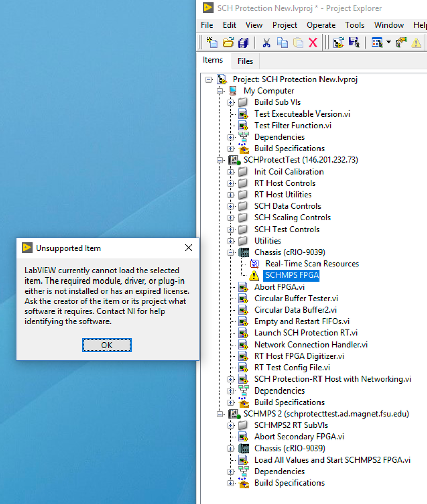
Task: Click the yellow warning toolbar icon
Action: click(416, 43)
